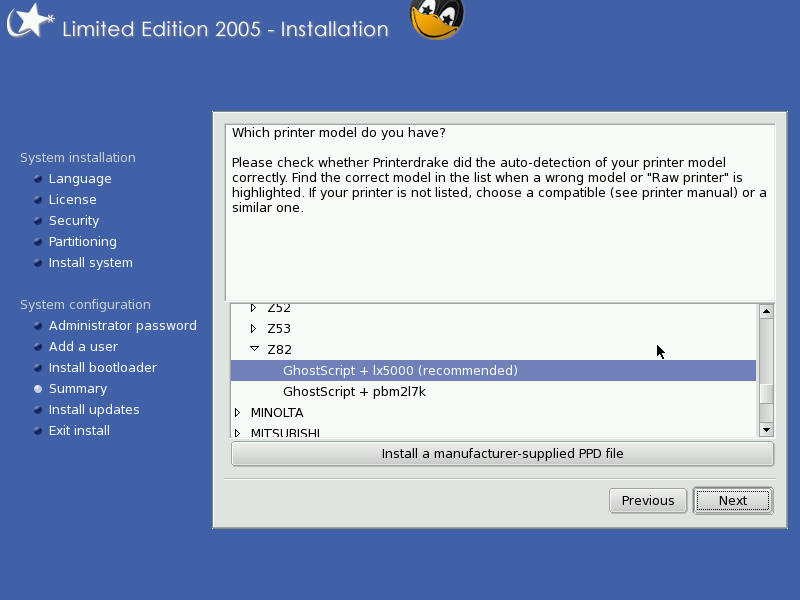
Task: Expand the MITSUBISHI manufacturer entry
Action: point(237,433)
